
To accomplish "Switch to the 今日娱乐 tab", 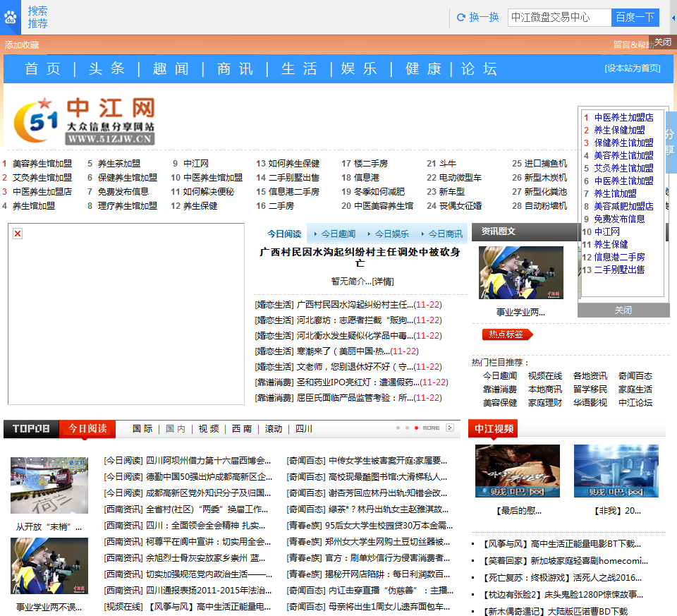I will point(391,234).
